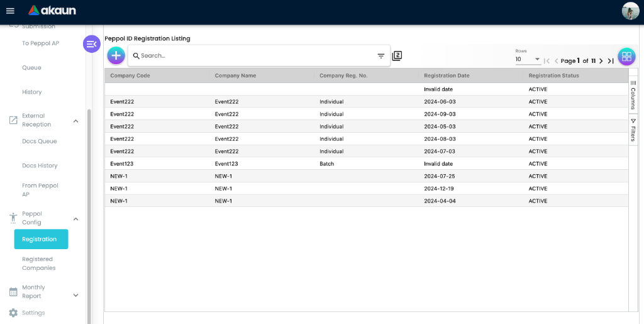
Task: Sort by Company Reg. No. column header
Action: 343,75
